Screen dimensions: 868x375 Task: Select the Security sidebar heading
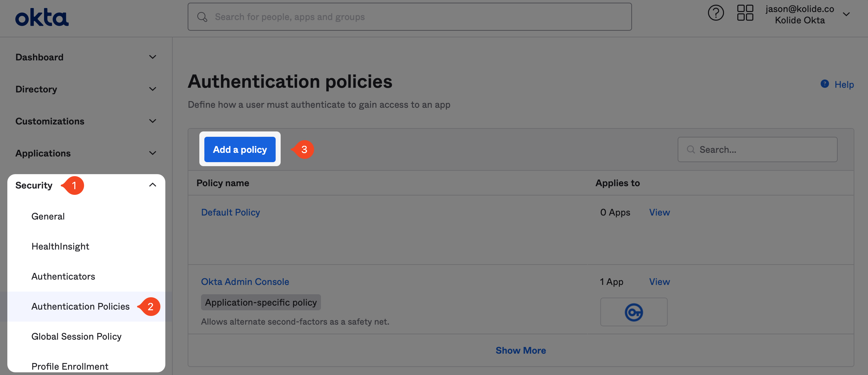[x=34, y=185]
